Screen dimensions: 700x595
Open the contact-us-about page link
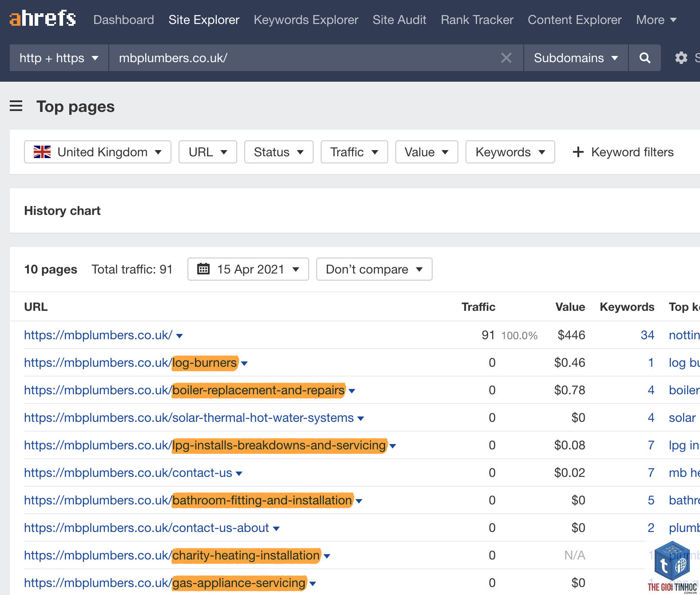click(147, 528)
